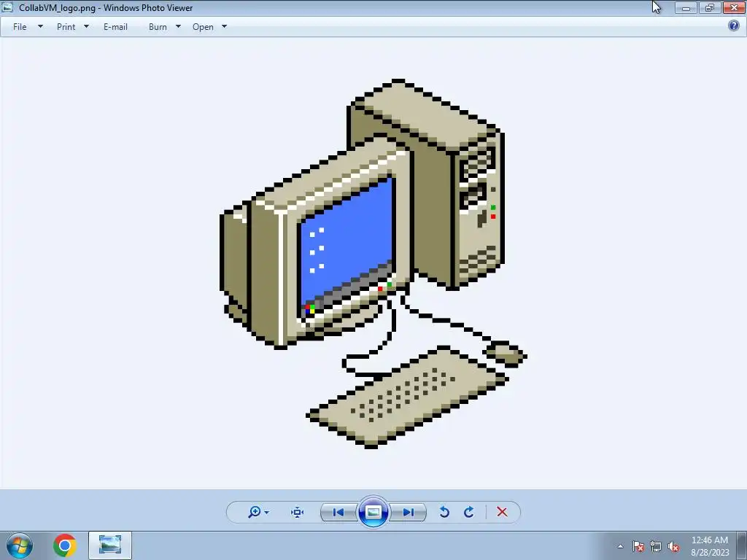Show hidden tray icons arrow

coord(620,546)
